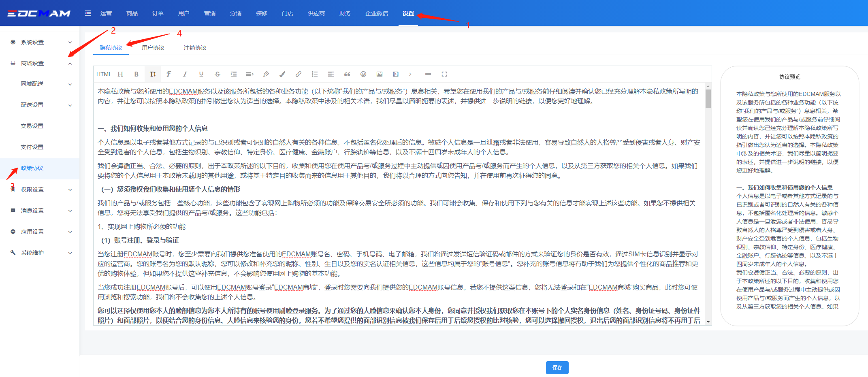Open the emoji picker
The image size is (868, 377).
[363, 74]
